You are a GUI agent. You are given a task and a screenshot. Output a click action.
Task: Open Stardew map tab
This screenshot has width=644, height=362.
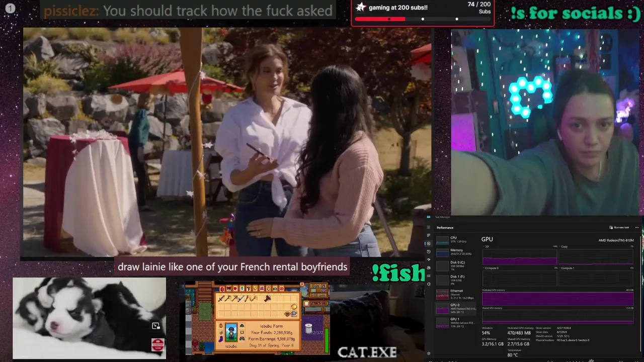pyautogui.click(x=242, y=289)
